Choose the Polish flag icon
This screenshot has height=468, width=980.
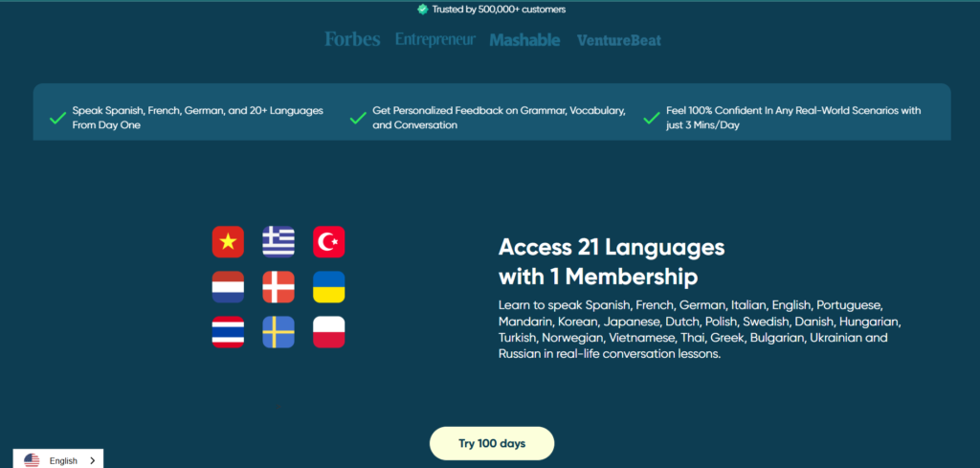tap(329, 332)
